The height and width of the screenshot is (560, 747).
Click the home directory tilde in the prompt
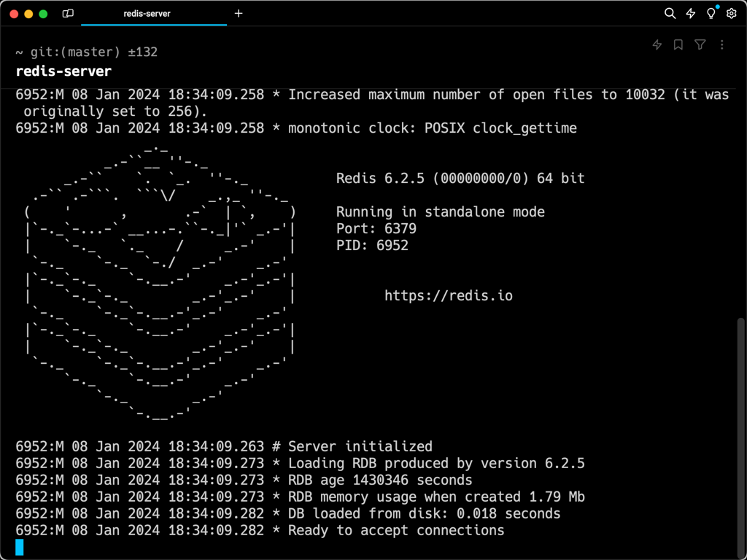[18, 52]
